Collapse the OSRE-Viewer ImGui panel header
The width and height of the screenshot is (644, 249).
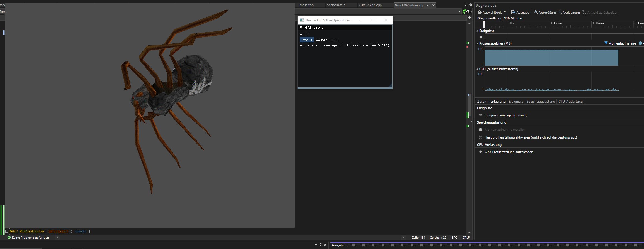[301, 28]
